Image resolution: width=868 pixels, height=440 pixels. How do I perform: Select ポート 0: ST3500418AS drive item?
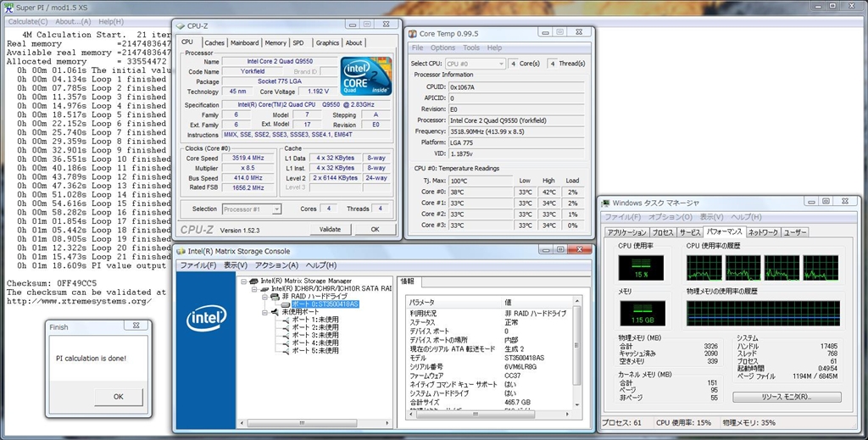[325, 304]
